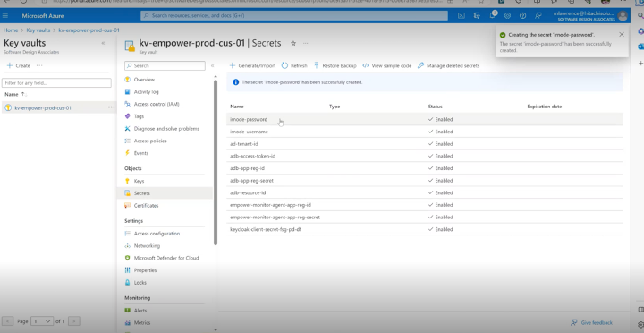The image size is (644, 333).
Task: Open the adb-resource-id secret
Action: (248, 192)
